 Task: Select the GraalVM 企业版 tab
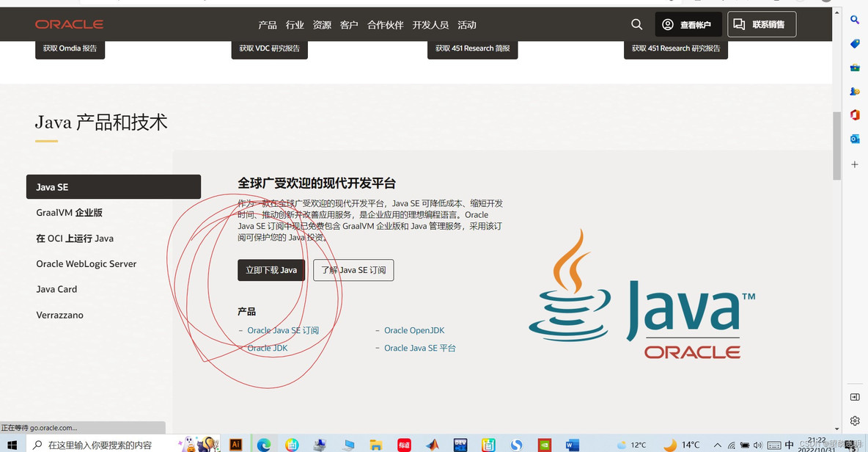tap(69, 212)
